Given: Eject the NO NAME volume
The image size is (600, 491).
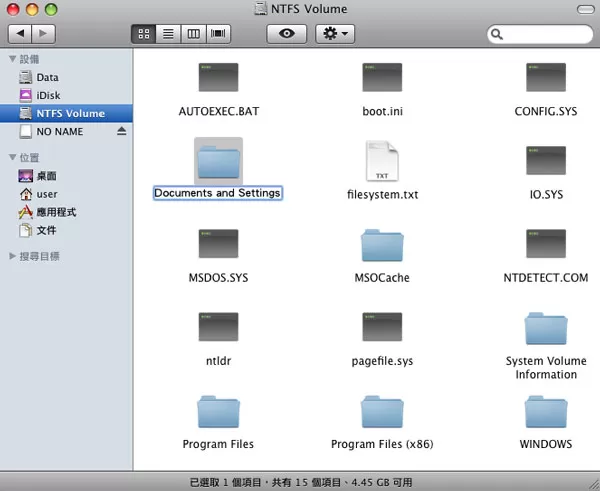Looking at the screenshot, I should point(122,131).
